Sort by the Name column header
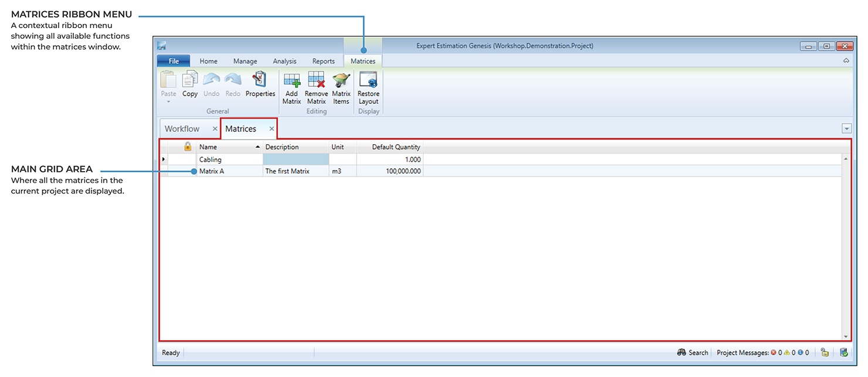Viewport: 868px width, 377px height. 226,147
